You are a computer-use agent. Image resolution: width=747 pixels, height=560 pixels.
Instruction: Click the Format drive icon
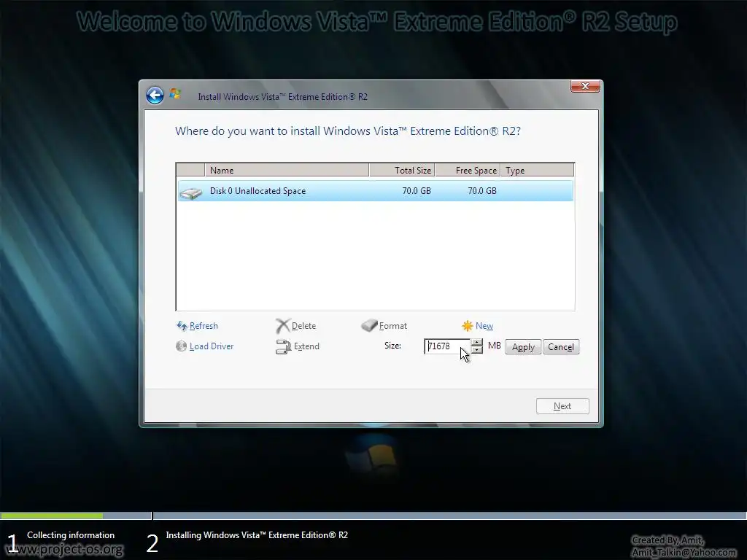(x=369, y=325)
